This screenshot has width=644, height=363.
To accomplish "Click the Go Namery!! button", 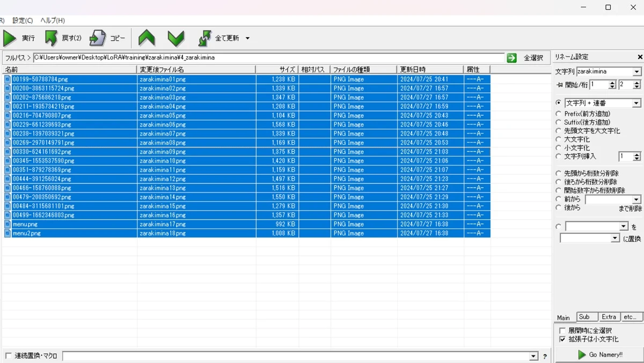I will (599, 354).
